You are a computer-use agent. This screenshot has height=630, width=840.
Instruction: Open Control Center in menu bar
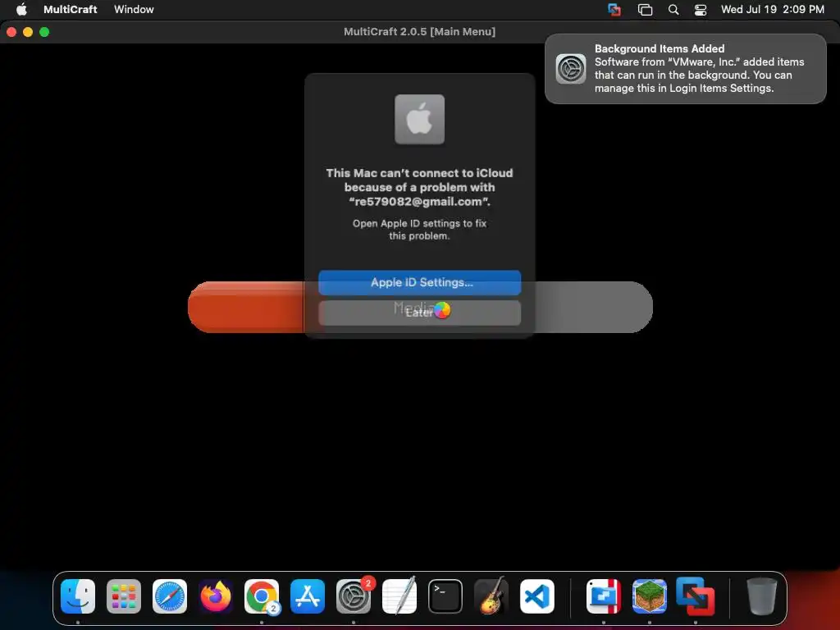click(701, 9)
